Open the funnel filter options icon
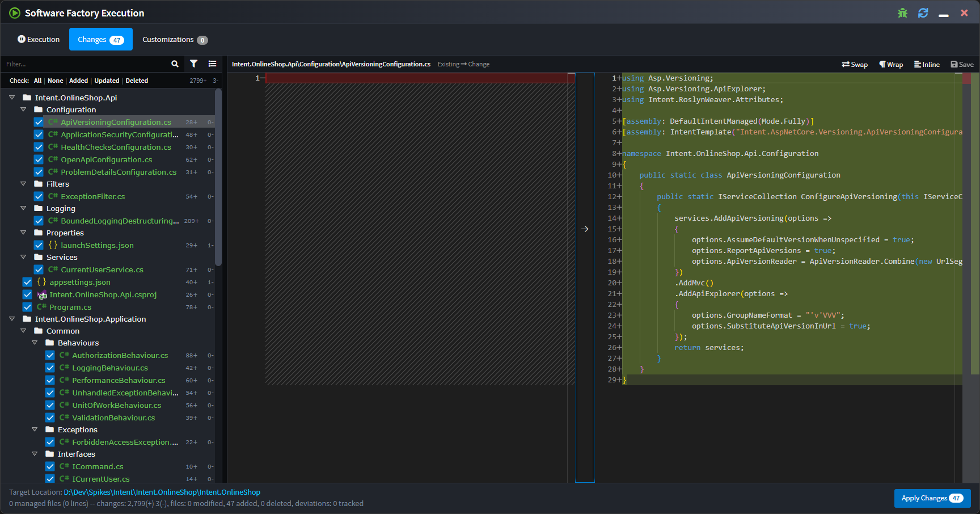The image size is (980, 514). (194, 64)
